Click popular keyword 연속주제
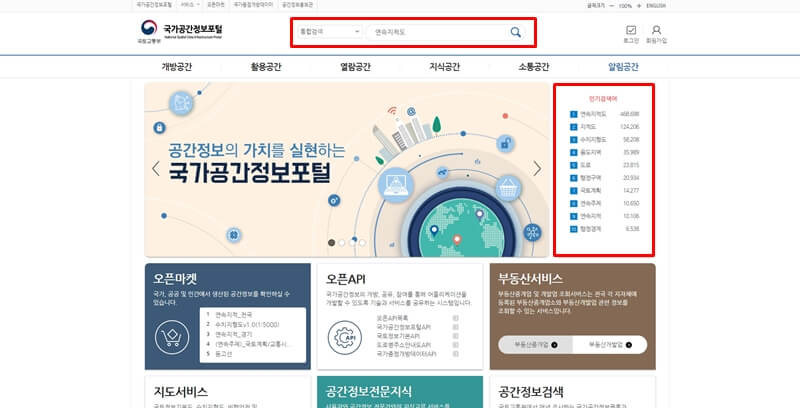Image resolution: width=800 pixels, height=408 pixels. pyautogui.click(x=590, y=203)
